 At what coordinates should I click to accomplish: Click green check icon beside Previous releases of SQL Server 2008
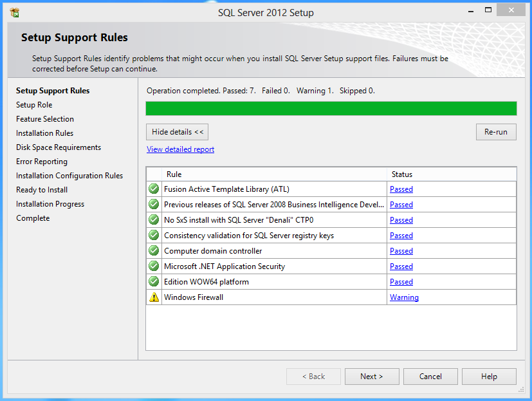pos(154,204)
